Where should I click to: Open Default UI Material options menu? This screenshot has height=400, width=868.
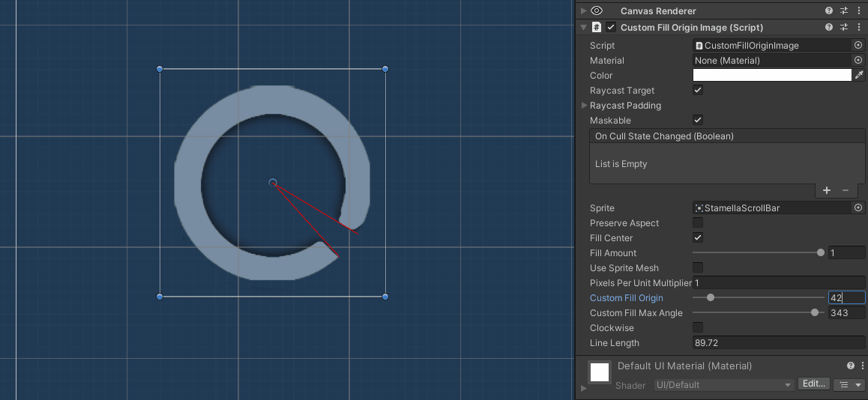(863, 366)
